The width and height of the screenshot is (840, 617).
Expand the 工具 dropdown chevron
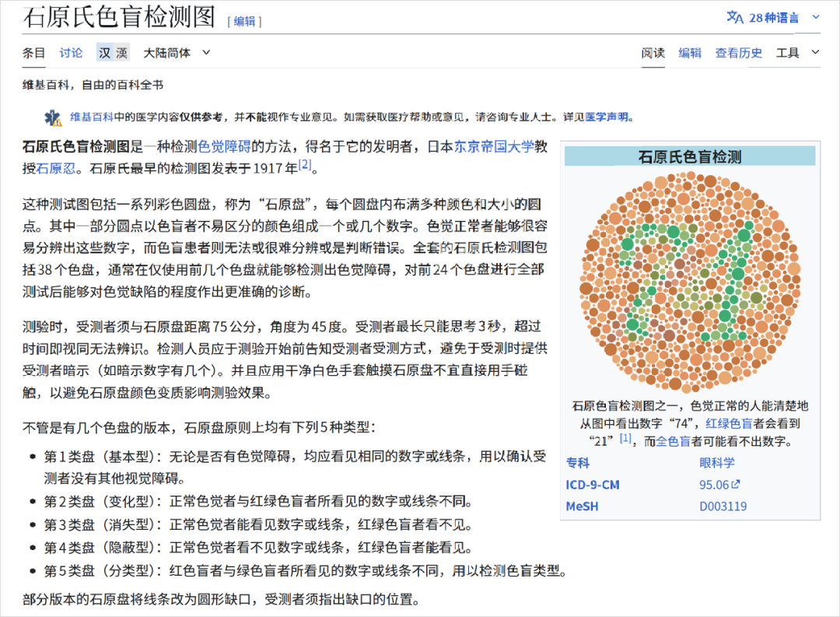pyautogui.click(x=815, y=53)
